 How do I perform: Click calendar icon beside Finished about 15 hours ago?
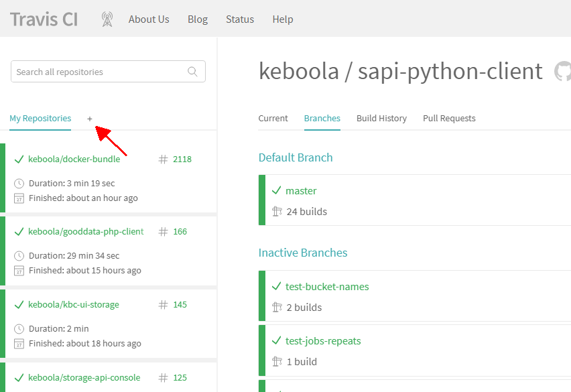click(19, 271)
